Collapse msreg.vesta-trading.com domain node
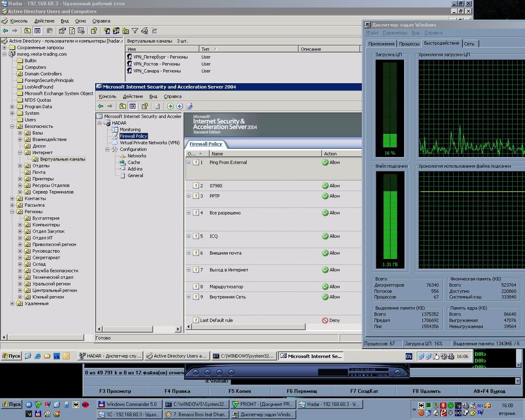Screen dimensions: 525x420 (4, 54)
